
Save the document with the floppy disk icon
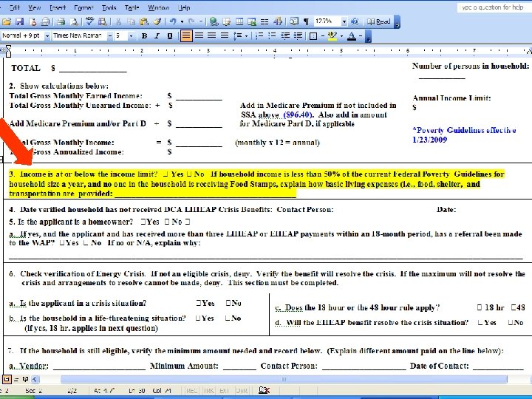(20, 21)
